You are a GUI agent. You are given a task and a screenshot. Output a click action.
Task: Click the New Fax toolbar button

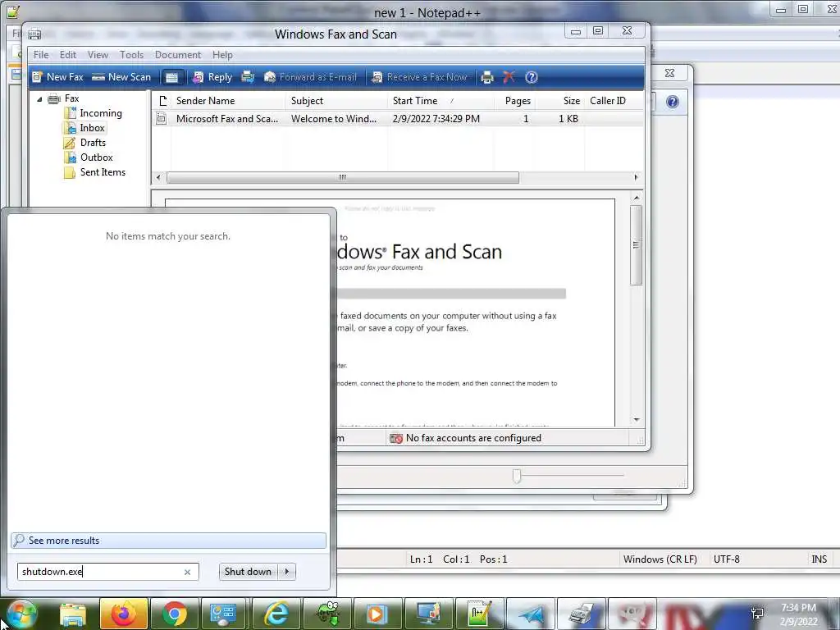[58, 77]
